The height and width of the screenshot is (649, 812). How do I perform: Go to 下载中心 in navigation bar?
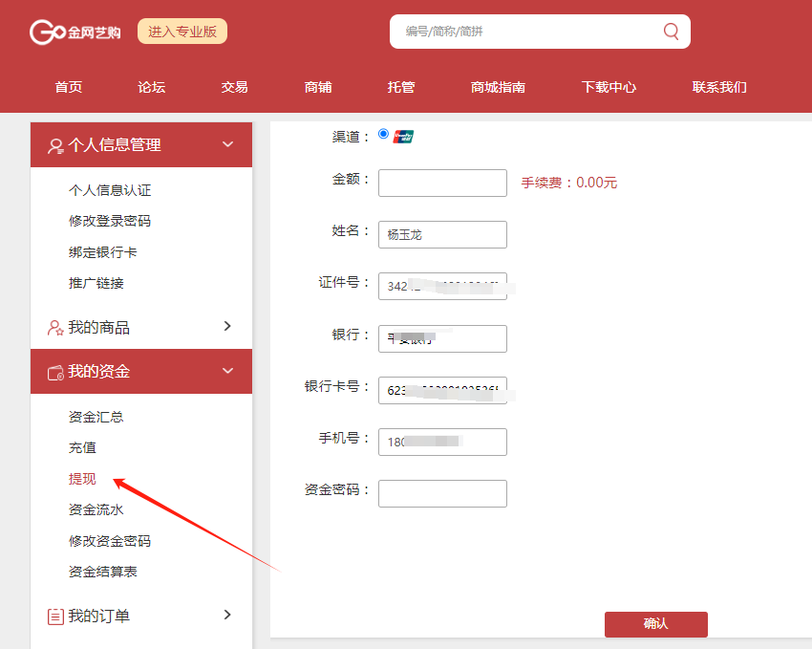tap(609, 87)
